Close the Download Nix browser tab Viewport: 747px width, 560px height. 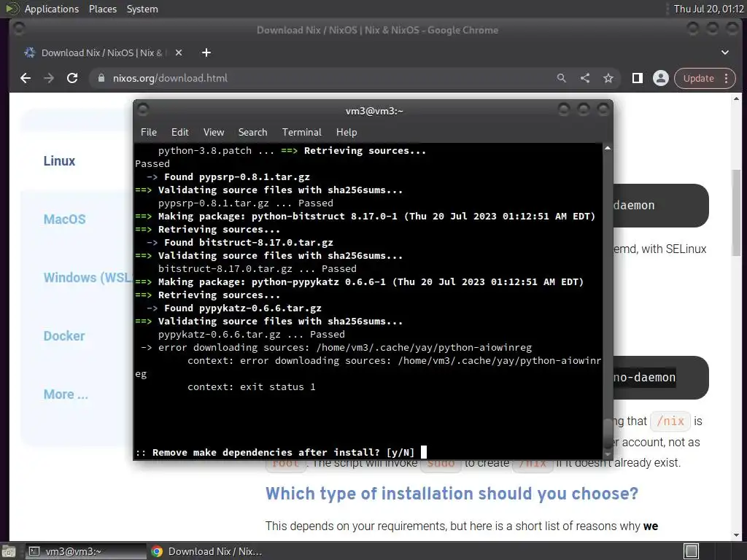tap(179, 52)
